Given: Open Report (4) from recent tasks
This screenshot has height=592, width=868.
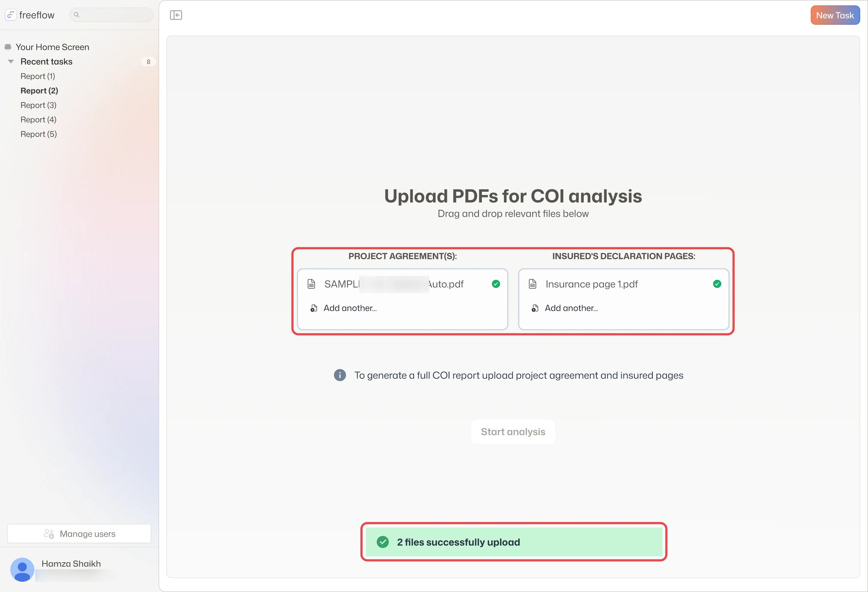Looking at the screenshot, I should coord(39,120).
